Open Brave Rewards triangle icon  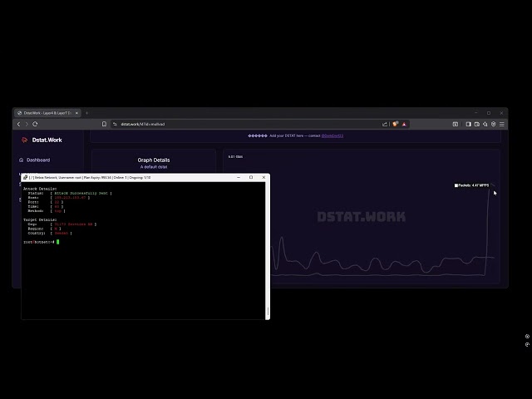click(404, 124)
